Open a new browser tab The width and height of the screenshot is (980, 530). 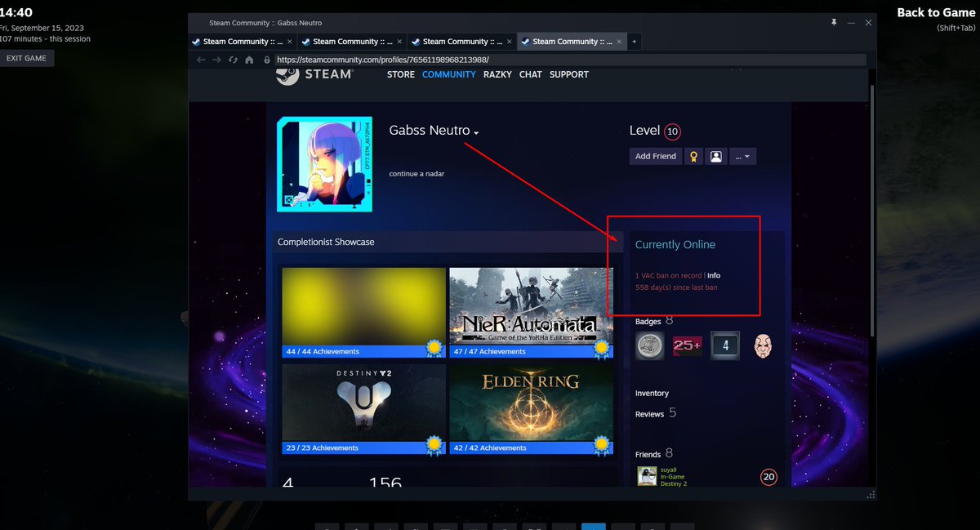[634, 42]
